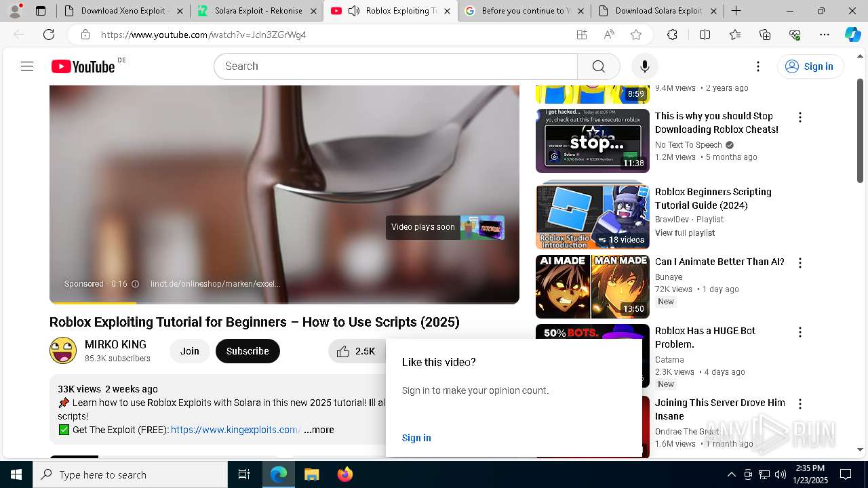Open kingexploits.com link in description
This screenshot has width=868, height=488.
click(235, 430)
